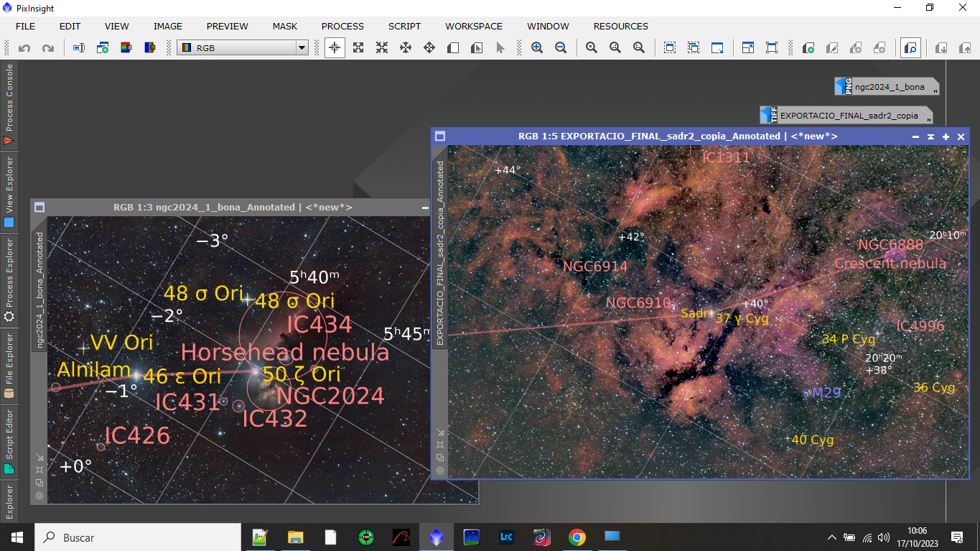Select the Edit Preview mode tool
980x551 pixels.
point(477,48)
